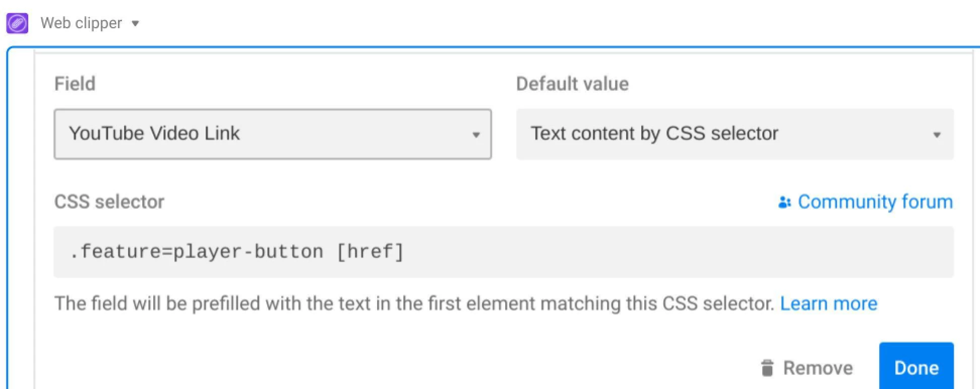Focus the CSS selector input field
This screenshot has height=389, width=980.
[504, 252]
